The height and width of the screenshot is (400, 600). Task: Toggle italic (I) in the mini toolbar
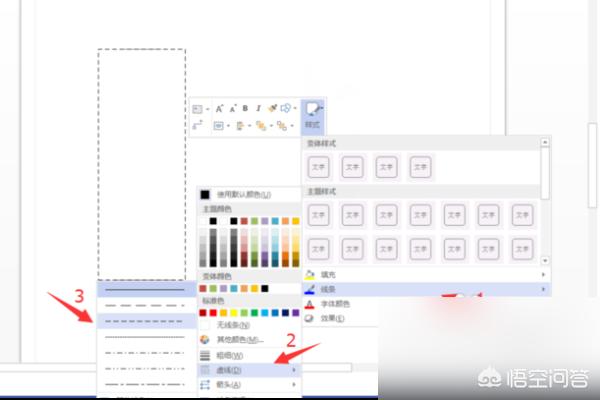click(x=258, y=108)
